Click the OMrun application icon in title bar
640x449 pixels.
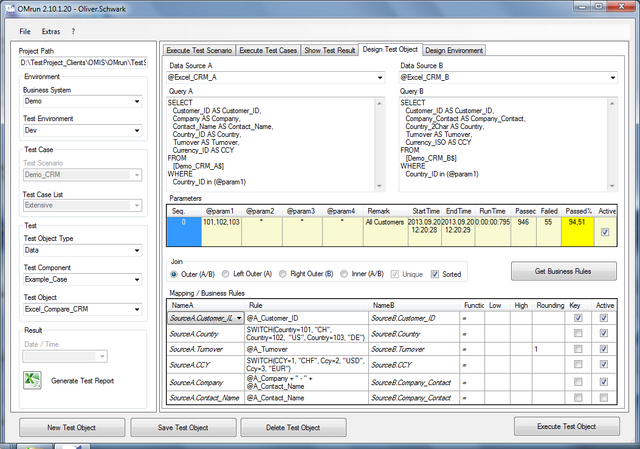coord(10,9)
